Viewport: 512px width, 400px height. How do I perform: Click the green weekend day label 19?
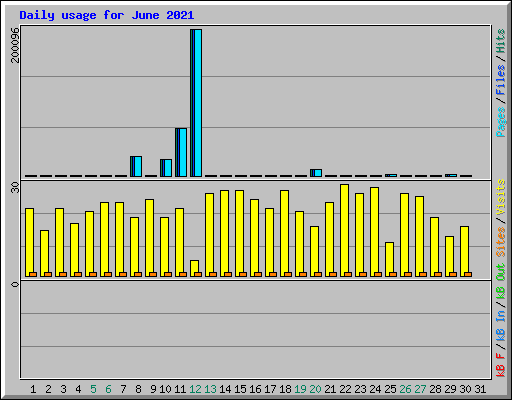click(x=300, y=389)
